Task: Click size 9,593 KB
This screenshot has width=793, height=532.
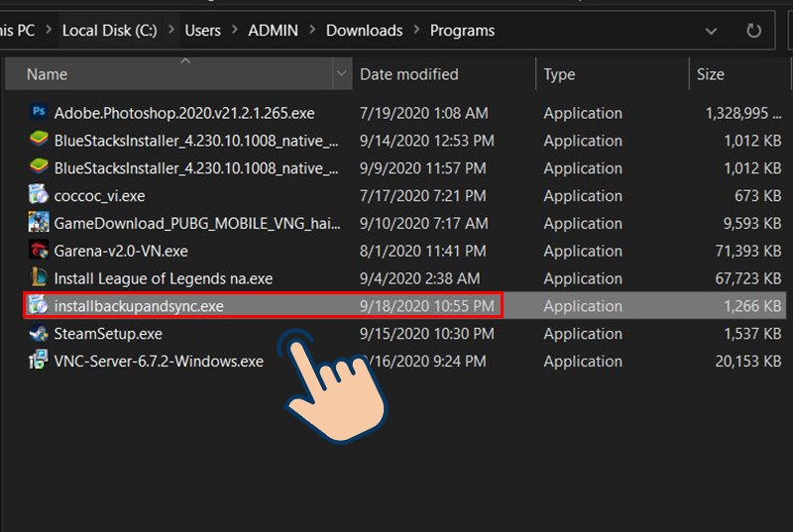Action: click(752, 223)
